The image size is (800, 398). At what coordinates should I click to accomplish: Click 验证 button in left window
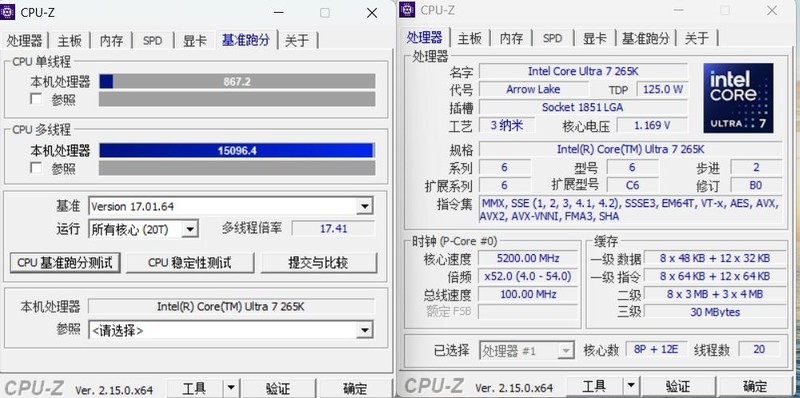278,389
